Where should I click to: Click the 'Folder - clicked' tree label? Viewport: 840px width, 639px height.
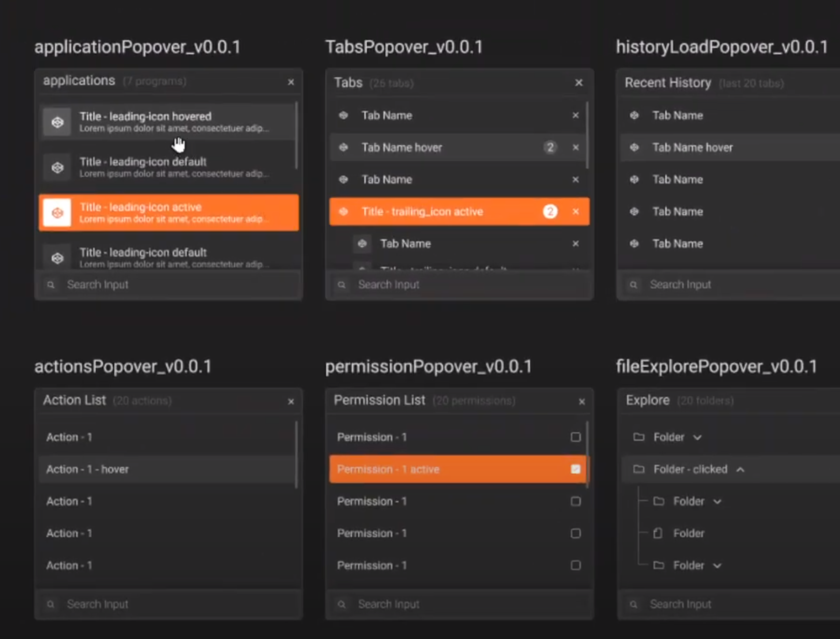[690, 469]
